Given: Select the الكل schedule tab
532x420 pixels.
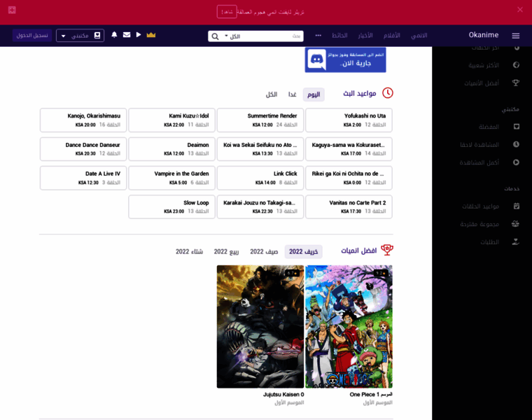Looking at the screenshot, I should coord(271,94).
